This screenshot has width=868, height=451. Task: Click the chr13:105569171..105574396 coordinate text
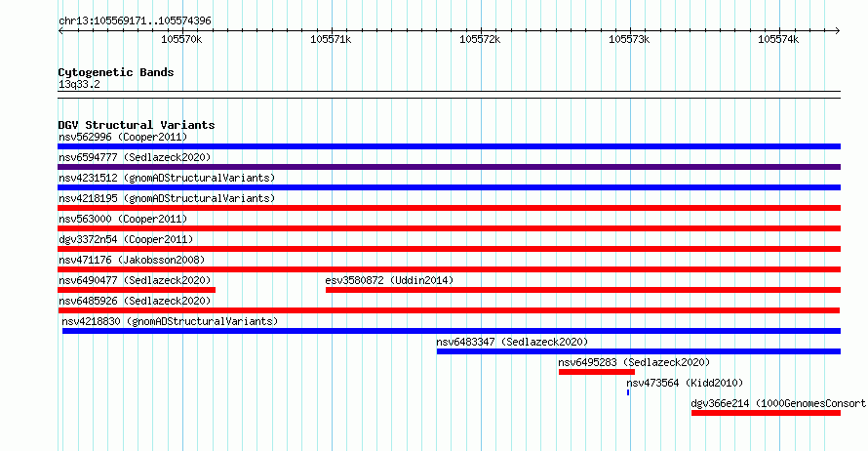point(135,20)
